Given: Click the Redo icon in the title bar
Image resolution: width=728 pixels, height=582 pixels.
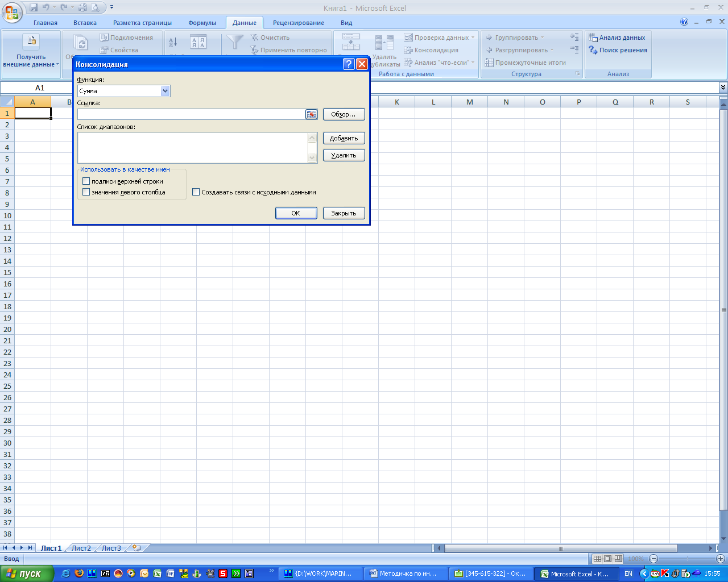Looking at the screenshot, I should (64, 7).
